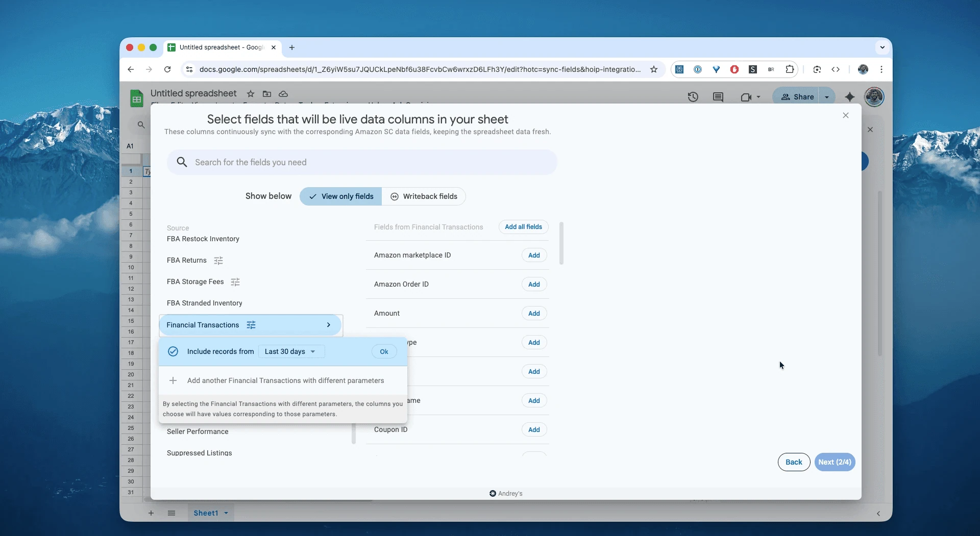Click the Ok button for records range

point(384,351)
